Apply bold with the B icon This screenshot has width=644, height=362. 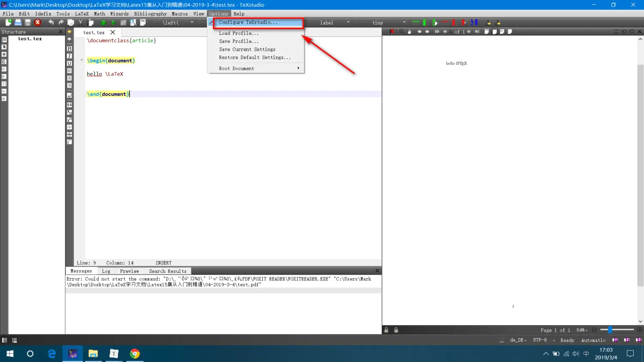69,48
